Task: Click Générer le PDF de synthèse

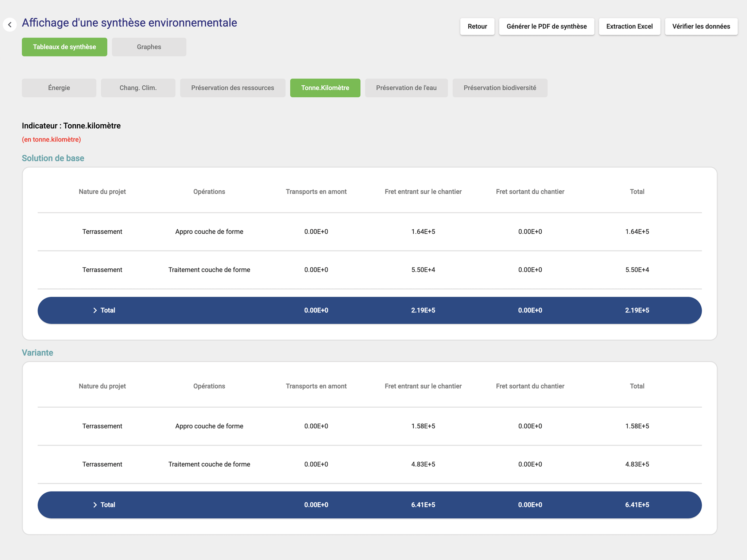Action: [x=546, y=27]
